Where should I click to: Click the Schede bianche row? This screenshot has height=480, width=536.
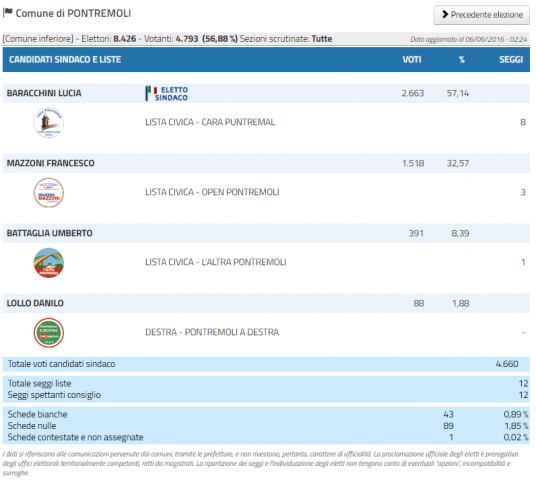pos(266,414)
